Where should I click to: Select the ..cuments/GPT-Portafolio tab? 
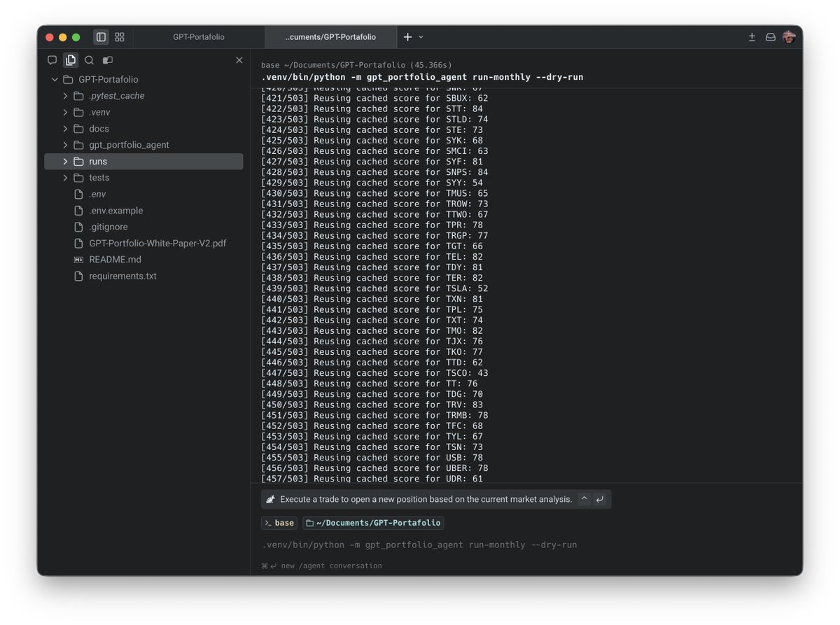[x=330, y=37]
